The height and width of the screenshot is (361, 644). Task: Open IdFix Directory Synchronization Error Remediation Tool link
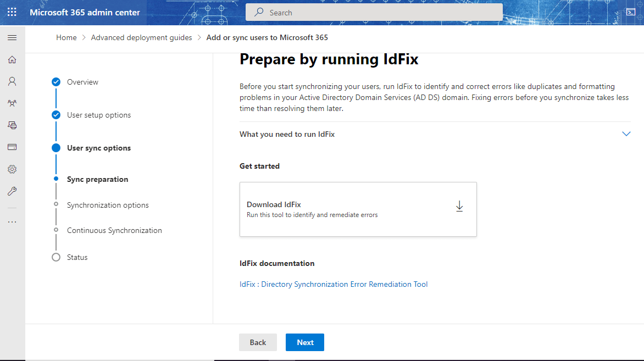[x=334, y=284]
